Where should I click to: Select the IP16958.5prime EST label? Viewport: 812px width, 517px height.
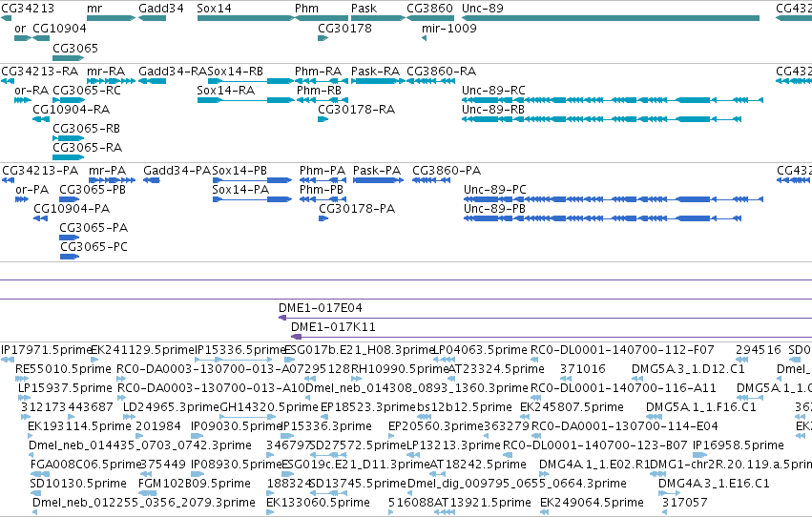[738, 445]
